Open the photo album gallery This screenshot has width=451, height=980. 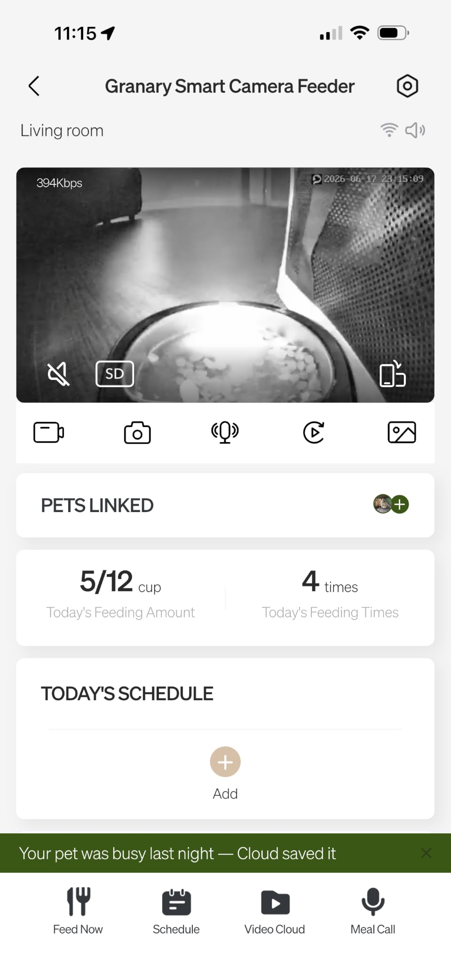402,433
